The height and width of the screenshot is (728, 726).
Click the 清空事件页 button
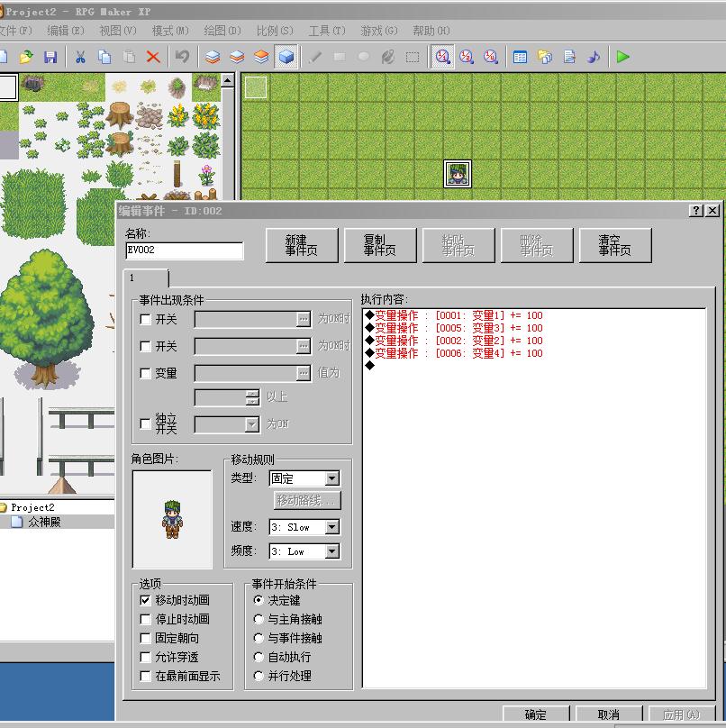click(615, 246)
